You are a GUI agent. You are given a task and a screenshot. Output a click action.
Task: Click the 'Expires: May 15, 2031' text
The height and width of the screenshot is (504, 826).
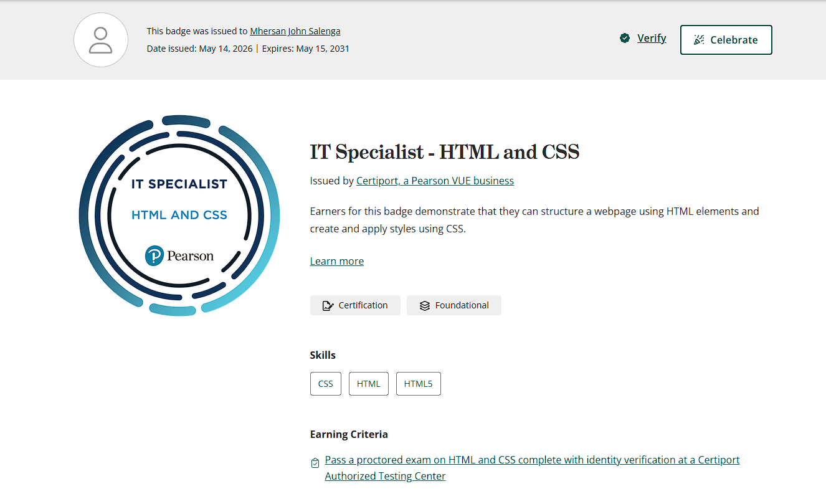coord(305,49)
